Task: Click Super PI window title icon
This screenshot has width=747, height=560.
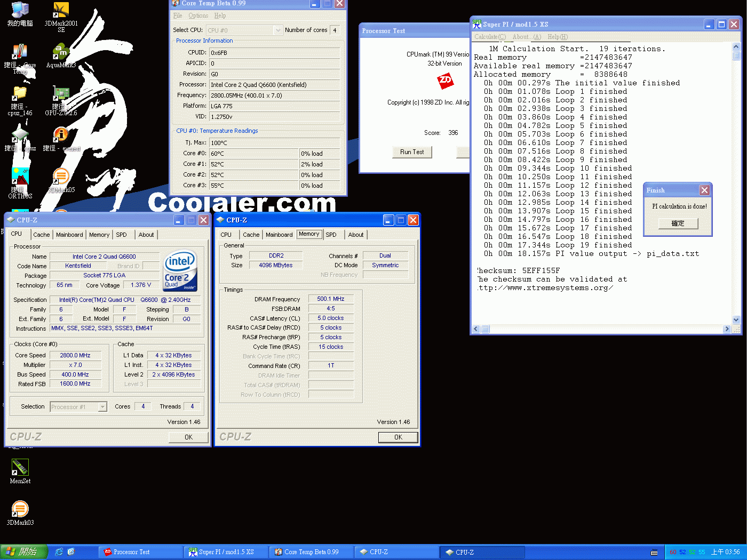Action: click(x=476, y=24)
